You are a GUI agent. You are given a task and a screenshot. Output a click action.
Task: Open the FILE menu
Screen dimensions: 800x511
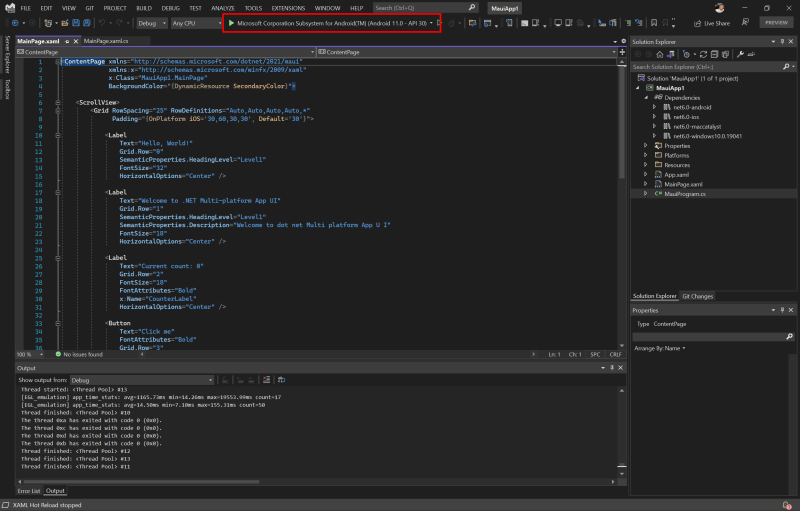26,8
